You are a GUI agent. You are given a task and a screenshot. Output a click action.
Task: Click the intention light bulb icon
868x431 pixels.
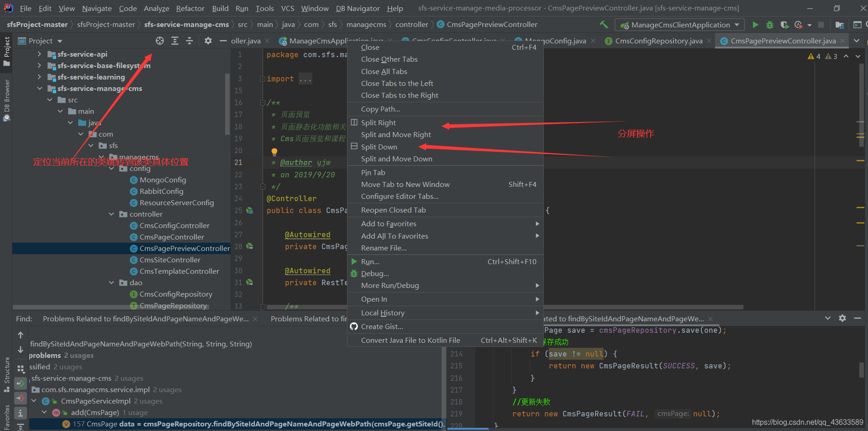[274, 152]
